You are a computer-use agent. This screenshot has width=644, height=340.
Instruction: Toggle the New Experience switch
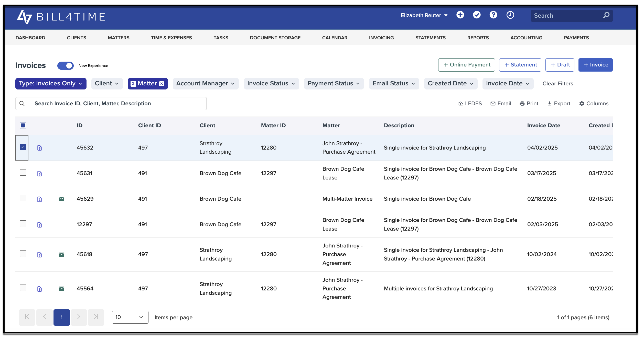[x=66, y=66]
